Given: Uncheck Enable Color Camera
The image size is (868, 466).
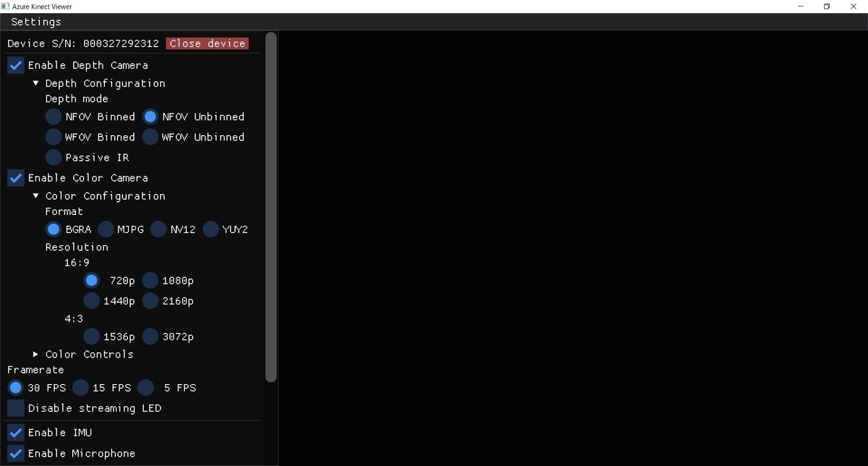Looking at the screenshot, I should click(16, 177).
